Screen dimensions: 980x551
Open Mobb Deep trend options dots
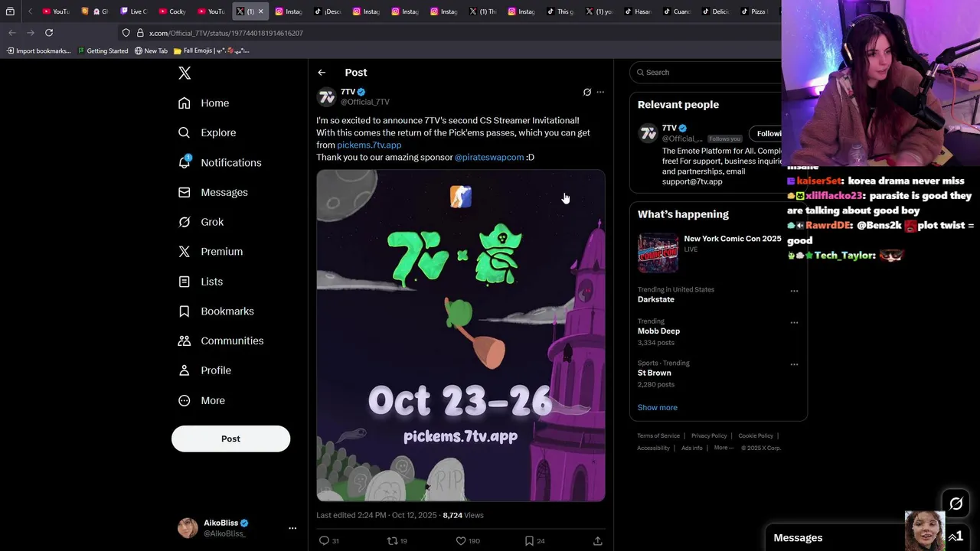[x=794, y=323]
